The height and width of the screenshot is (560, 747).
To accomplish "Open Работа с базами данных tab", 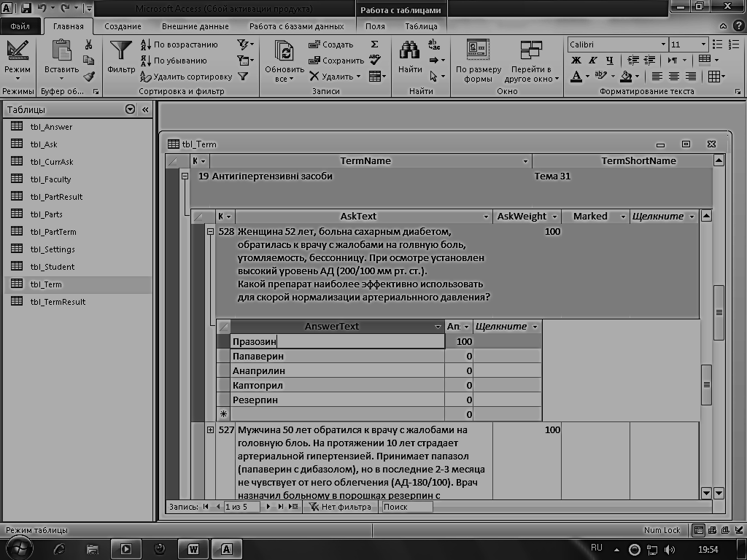I will click(296, 26).
